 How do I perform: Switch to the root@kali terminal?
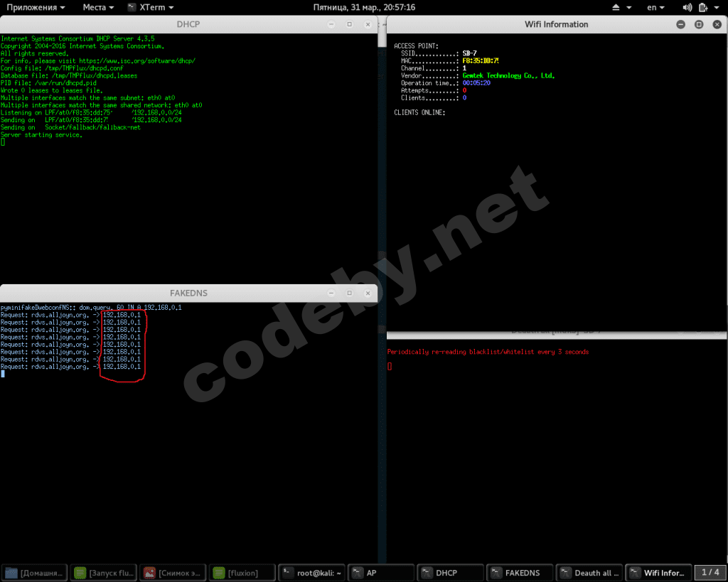[x=312, y=573]
